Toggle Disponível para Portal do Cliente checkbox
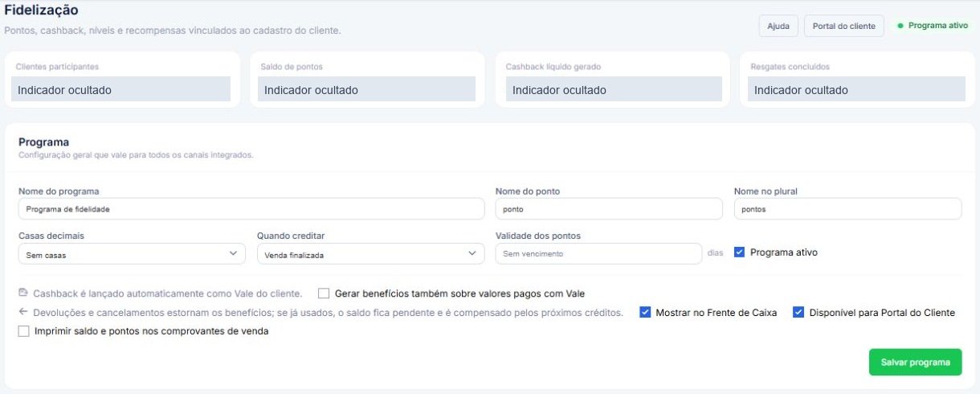980x394 pixels. click(798, 312)
